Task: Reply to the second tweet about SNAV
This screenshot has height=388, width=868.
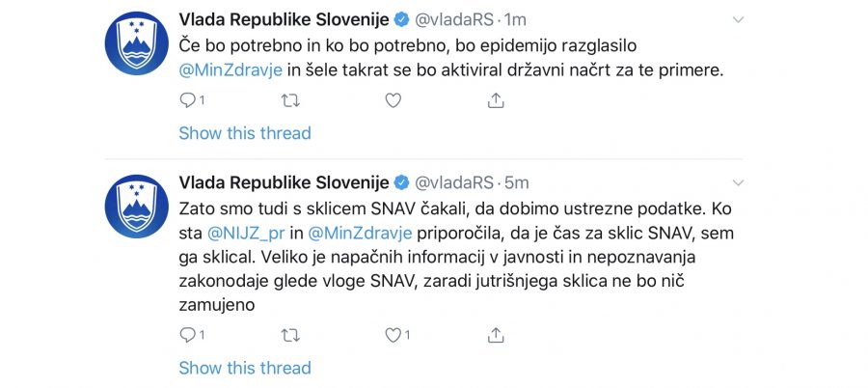Action: 187,335
